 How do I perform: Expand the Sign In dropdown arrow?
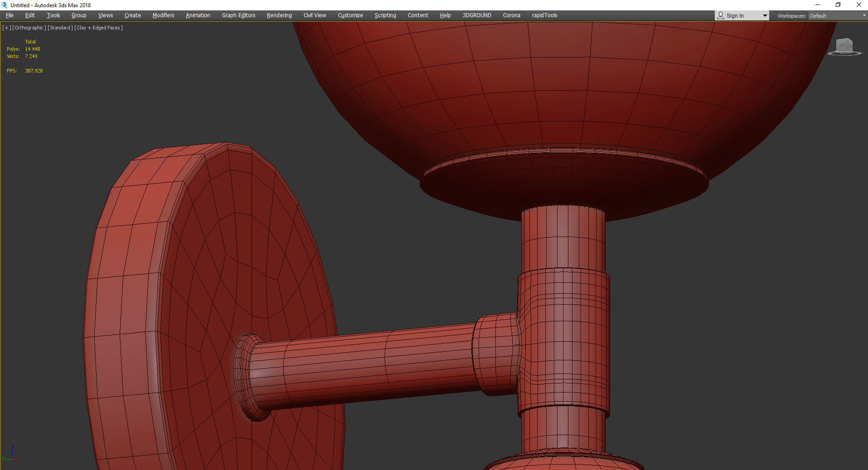click(765, 16)
